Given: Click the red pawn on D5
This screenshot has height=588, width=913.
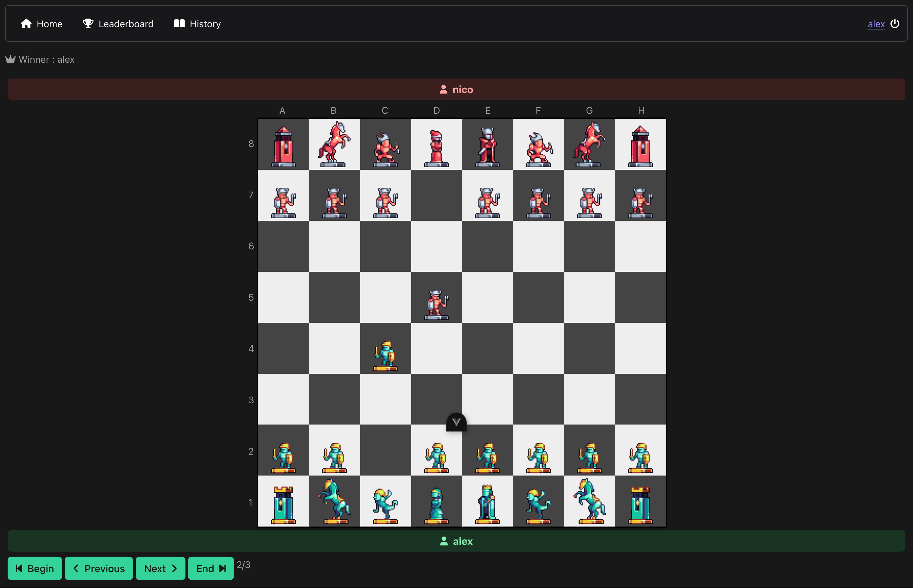Looking at the screenshot, I should pos(436,304).
